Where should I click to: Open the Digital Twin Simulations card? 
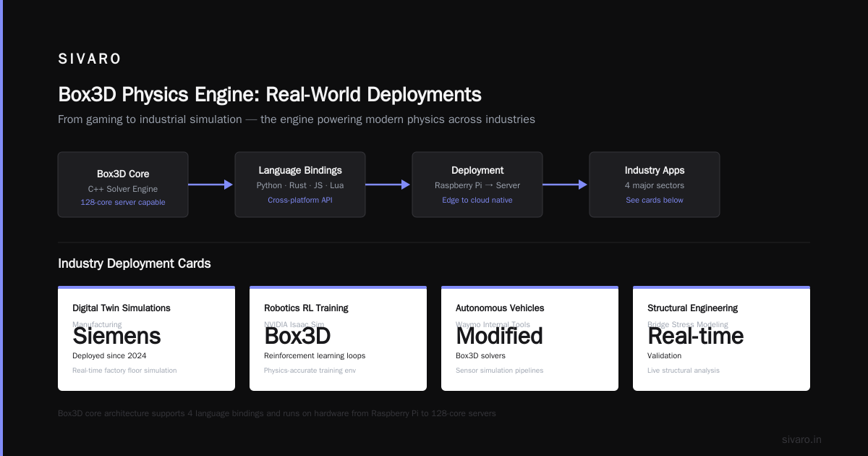tap(146, 339)
